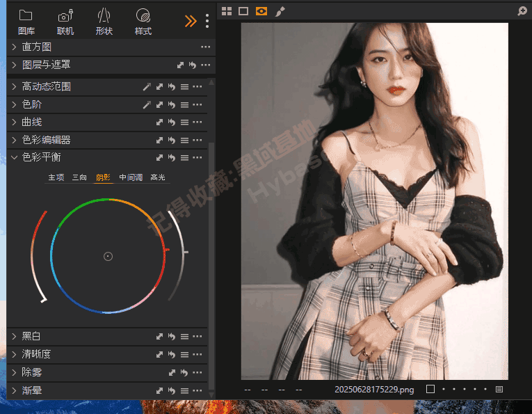Open 色彩平衡 three-dots menu
The width and height of the screenshot is (532, 414).
click(197, 157)
